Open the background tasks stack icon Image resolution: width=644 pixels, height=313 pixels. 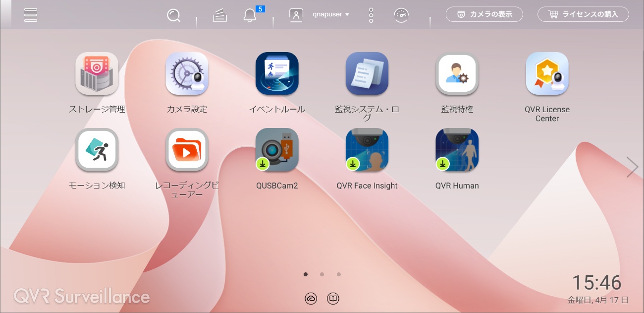pyautogui.click(x=220, y=15)
